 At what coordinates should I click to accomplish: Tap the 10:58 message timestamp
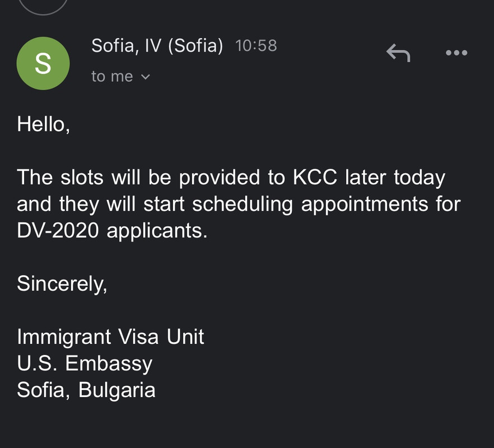point(256,45)
